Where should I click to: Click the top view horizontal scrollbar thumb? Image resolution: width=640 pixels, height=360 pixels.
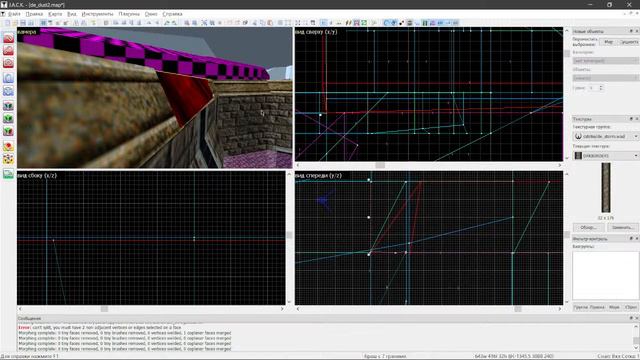[x=380, y=165]
